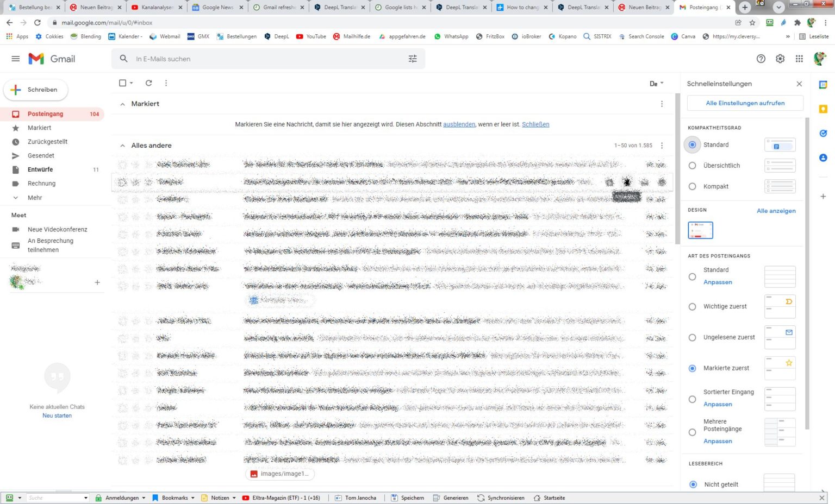
Task: Collapse the Markiert section
Action: [122, 104]
